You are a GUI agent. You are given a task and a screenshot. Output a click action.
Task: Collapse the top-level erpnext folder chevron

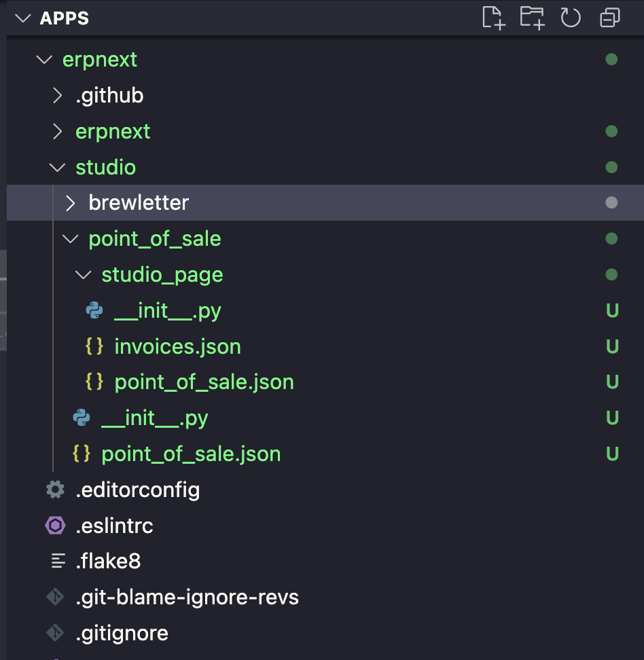[x=44, y=60]
